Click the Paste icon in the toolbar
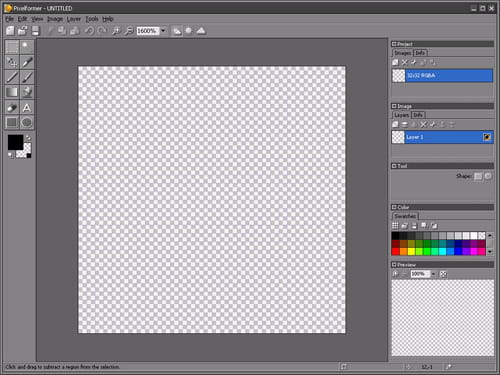The height and width of the screenshot is (375, 500). [x=75, y=31]
